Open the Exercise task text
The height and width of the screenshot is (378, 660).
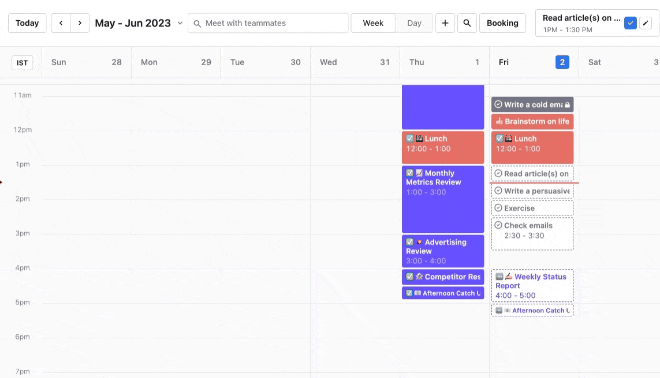point(519,208)
